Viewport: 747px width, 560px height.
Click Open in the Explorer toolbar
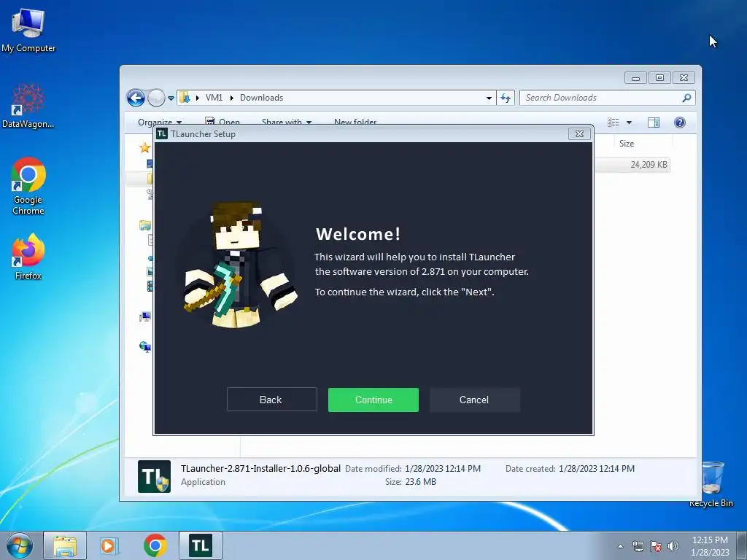[222, 122]
